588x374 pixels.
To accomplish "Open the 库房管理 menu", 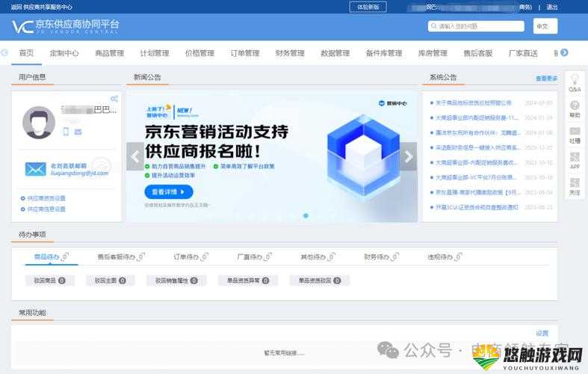I will [433, 53].
